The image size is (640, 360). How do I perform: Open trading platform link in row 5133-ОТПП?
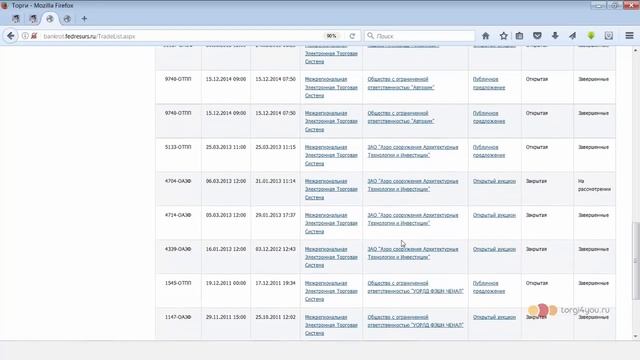coord(331,155)
